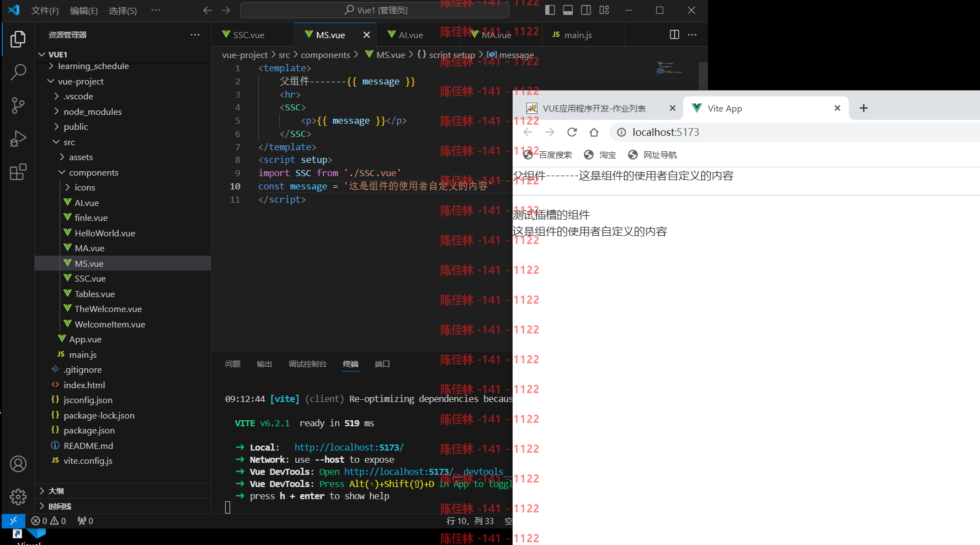Expand the 大纲 outline section
Screen dimensions: 980x545
coord(122,490)
